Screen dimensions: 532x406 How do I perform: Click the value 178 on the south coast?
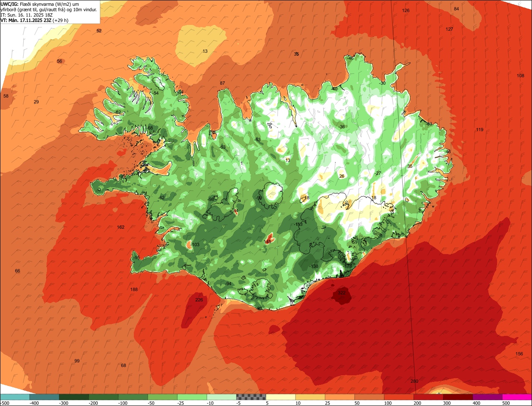coord(348,266)
